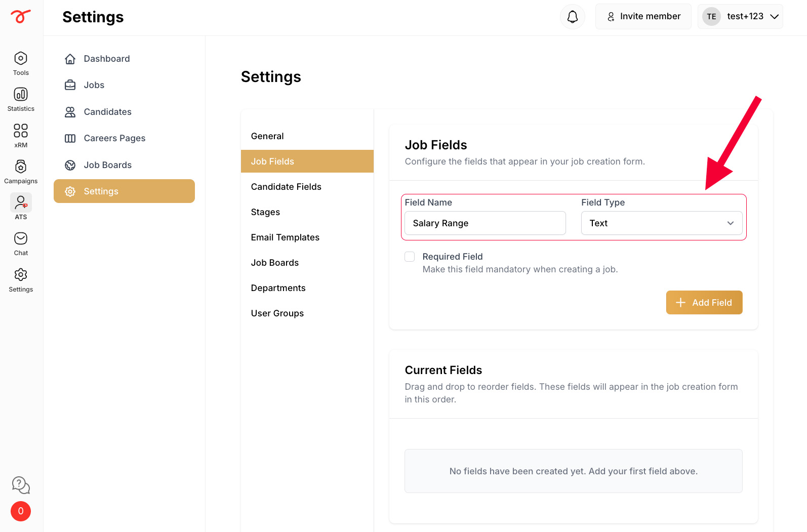Open the Tools icon in left rail
This screenshot has height=532, width=807.
tap(21, 58)
